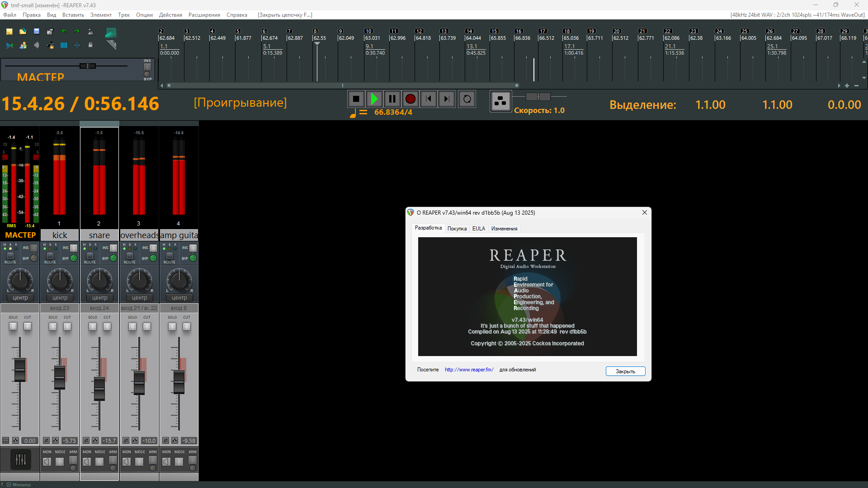Screen dimensions: 868x488
Task: Open overheads input selector 'вход 21'
Action: [x=139, y=308]
